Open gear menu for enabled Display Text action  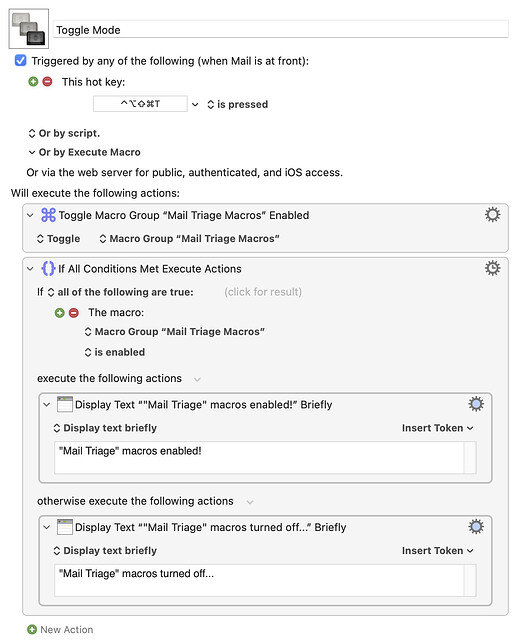[476, 404]
